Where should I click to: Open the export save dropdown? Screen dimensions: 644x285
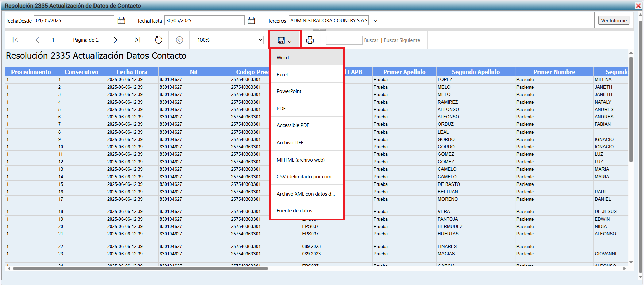pyautogui.click(x=285, y=40)
